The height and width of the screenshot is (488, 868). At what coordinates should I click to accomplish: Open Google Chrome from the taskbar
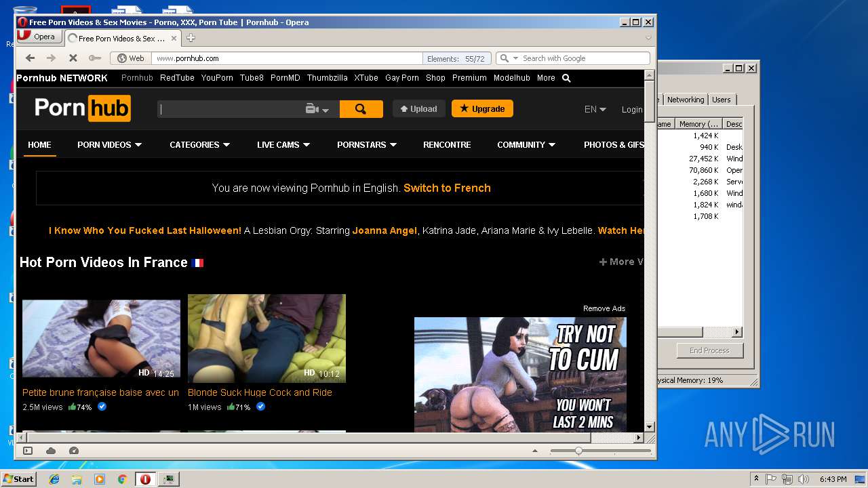(x=122, y=479)
